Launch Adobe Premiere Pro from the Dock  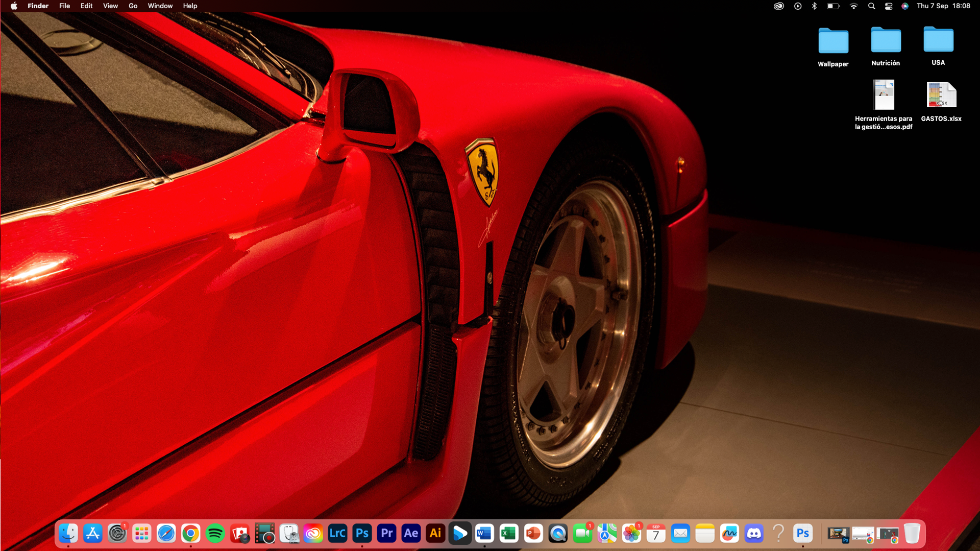387,534
